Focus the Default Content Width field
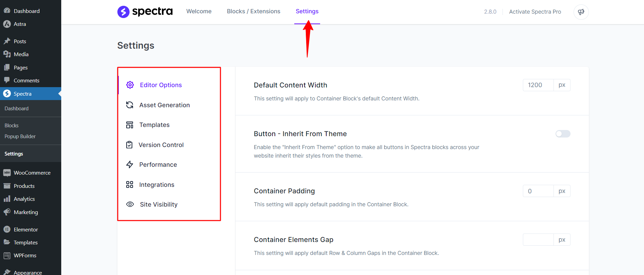This screenshot has height=275, width=644. 538,85
